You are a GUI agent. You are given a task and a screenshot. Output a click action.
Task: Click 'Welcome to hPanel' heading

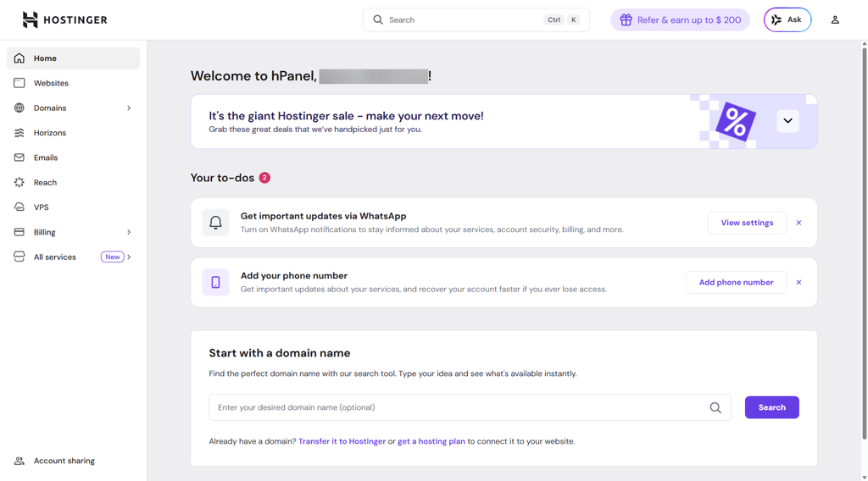(x=253, y=75)
